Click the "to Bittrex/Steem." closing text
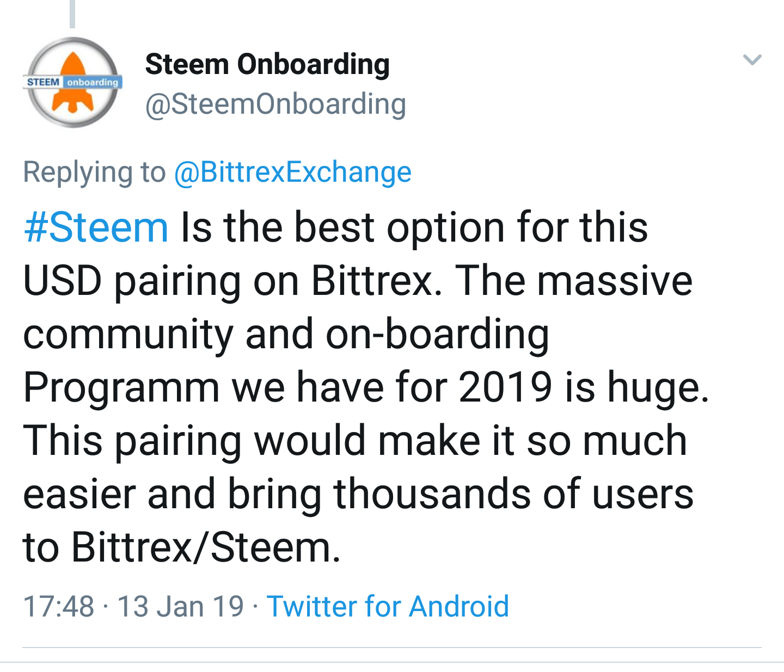The width and height of the screenshot is (784, 672). coord(181,547)
